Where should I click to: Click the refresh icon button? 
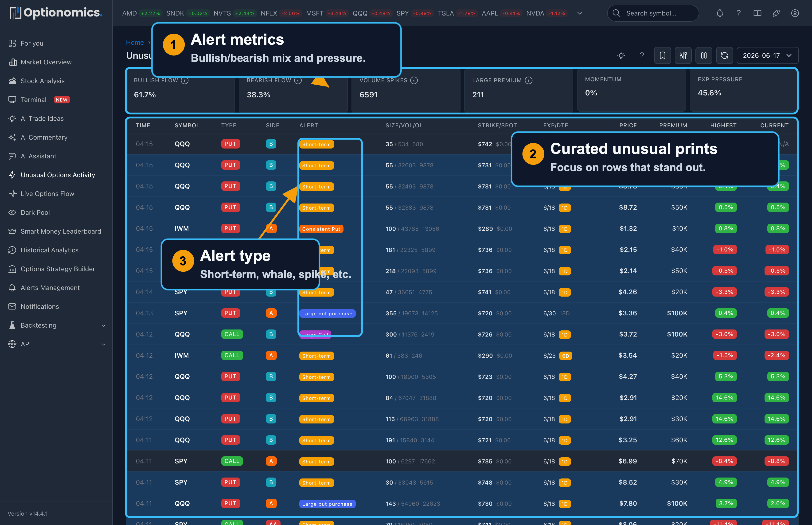coord(724,55)
